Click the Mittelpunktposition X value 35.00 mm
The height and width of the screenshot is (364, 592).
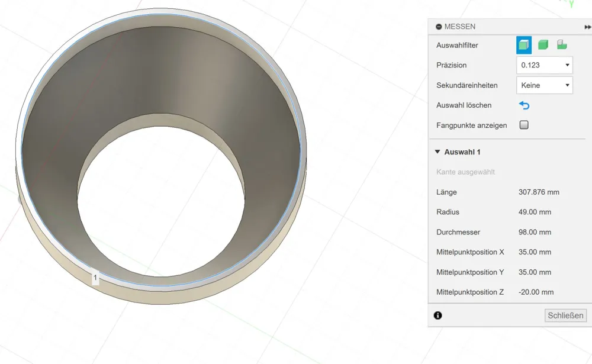coord(535,252)
